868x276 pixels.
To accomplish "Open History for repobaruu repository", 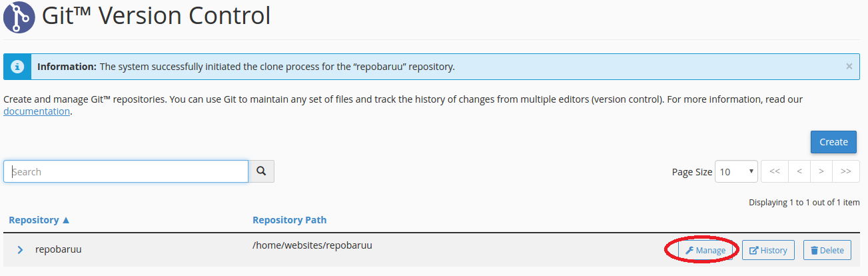I will [x=768, y=251].
